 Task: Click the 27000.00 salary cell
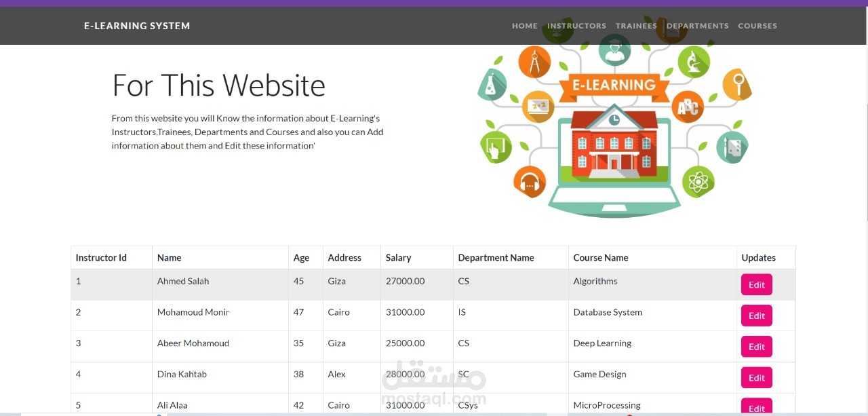pyautogui.click(x=417, y=285)
